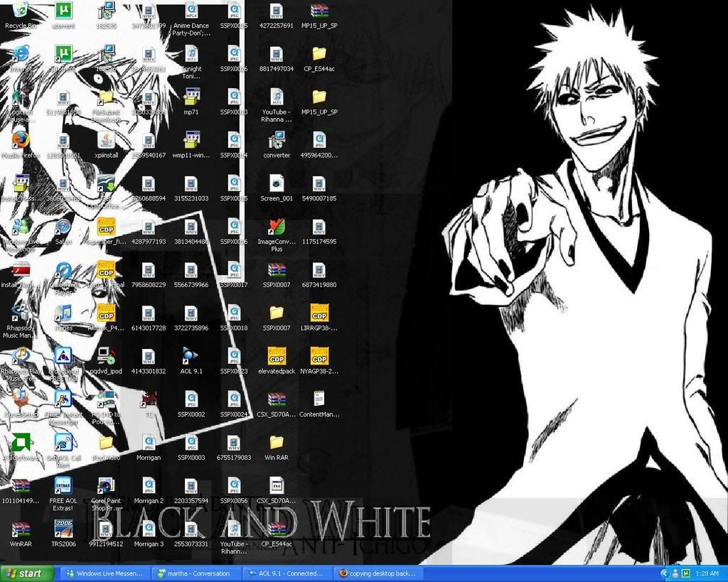Select the 3722735896 WMV file
The height and width of the screenshot is (582, 728).
(x=191, y=317)
